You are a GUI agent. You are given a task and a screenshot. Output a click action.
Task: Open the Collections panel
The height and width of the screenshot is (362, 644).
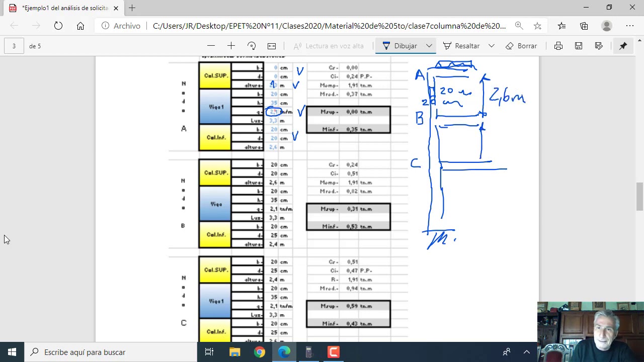(x=584, y=26)
